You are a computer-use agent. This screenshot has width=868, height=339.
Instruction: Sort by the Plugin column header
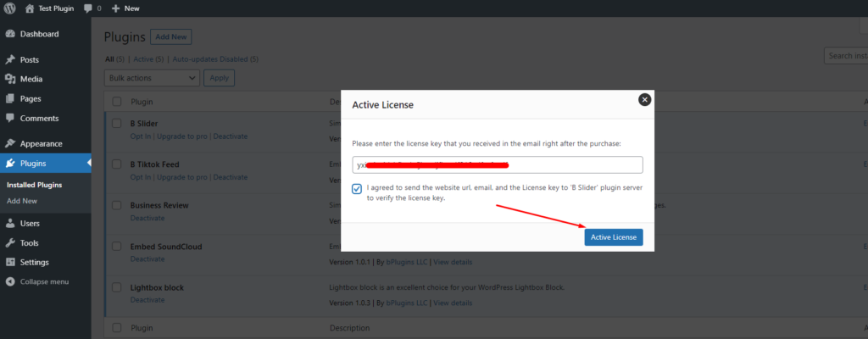coord(142,102)
